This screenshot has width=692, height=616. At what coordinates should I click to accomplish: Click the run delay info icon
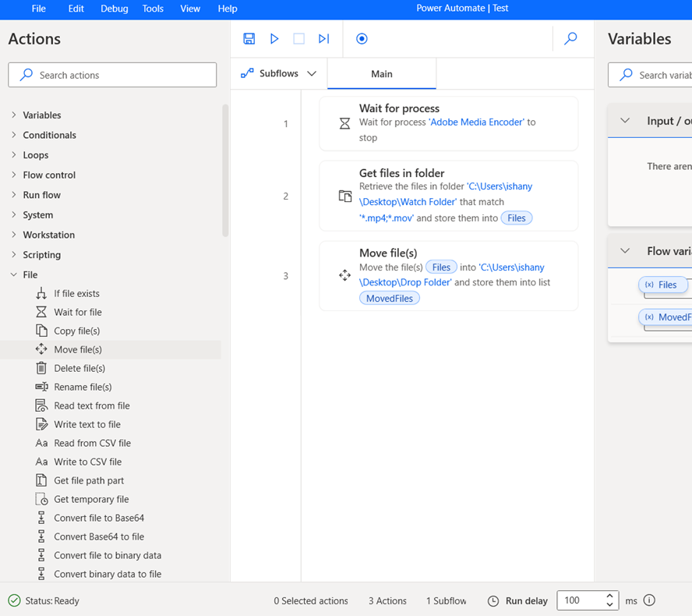coord(649,600)
